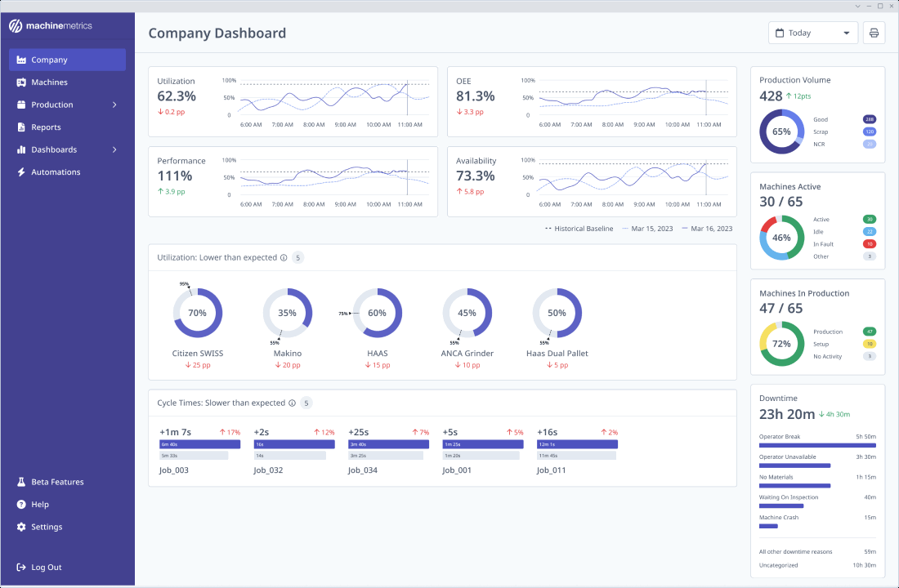Click the Production box icon
This screenshot has width=899, height=588.
pyautogui.click(x=21, y=105)
